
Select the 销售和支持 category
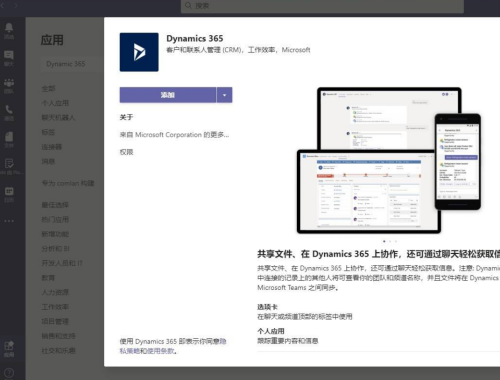58,336
